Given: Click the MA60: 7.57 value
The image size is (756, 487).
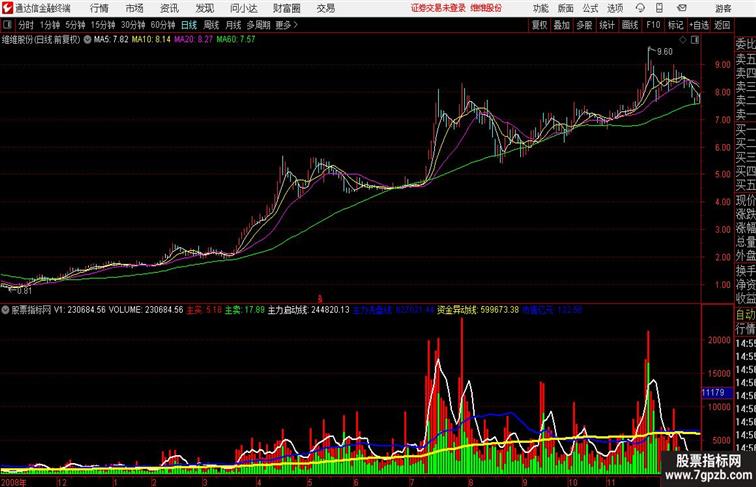Looking at the screenshot, I should coord(236,40).
